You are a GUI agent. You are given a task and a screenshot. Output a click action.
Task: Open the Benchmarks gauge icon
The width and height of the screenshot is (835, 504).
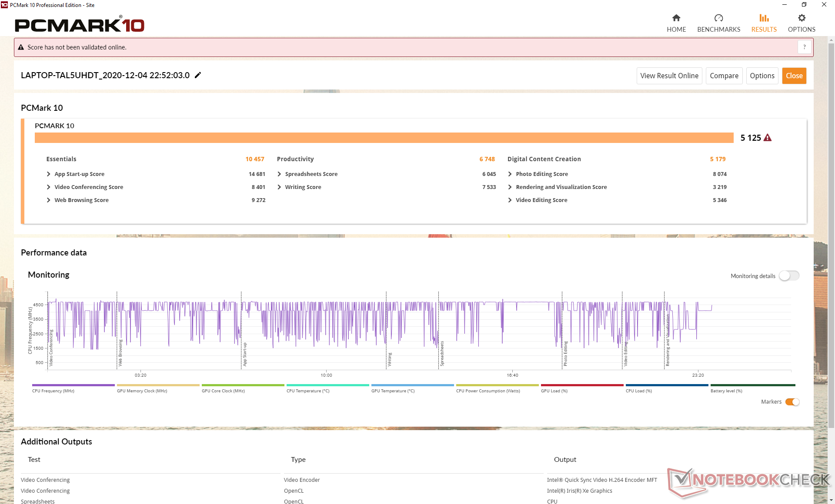718,18
